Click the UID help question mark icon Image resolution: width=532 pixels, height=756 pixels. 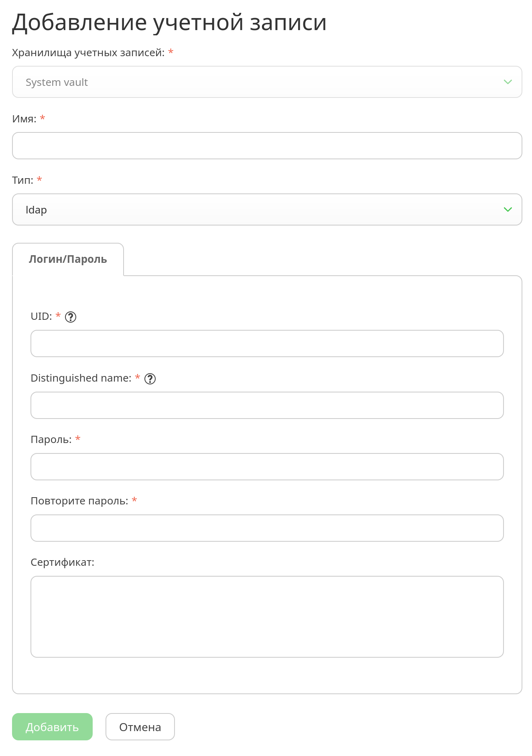71,317
